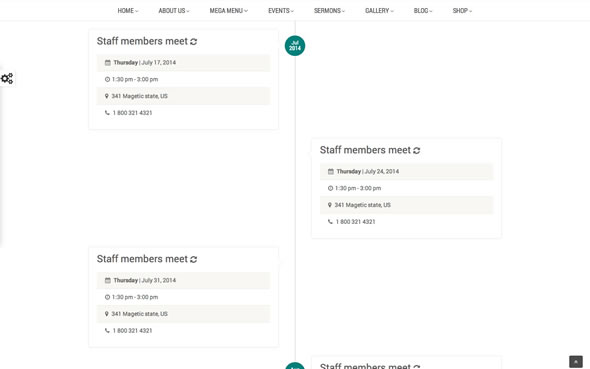This screenshot has width=590, height=369.
Task: Expand the Mega Menu dropdown
Action: pos(228,11)
